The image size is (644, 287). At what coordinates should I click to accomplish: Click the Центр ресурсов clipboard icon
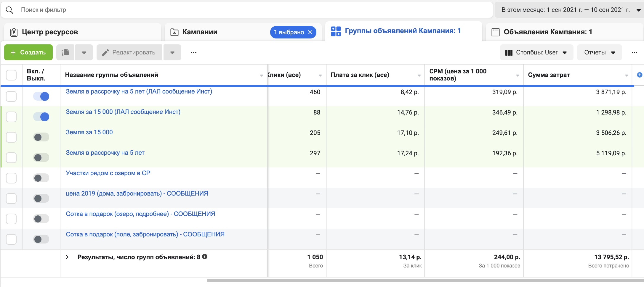click(x=14, y=32)
